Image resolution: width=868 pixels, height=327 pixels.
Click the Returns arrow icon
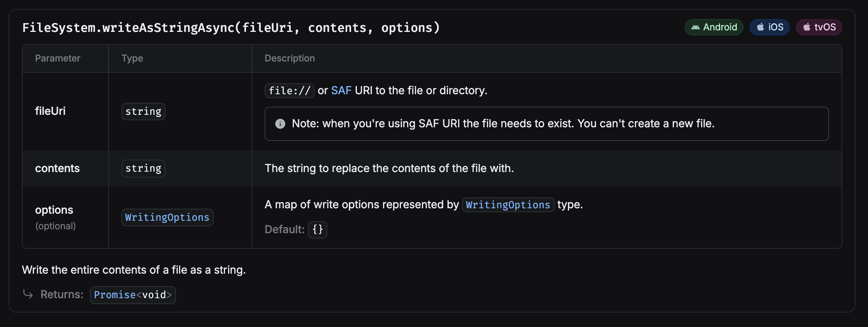28,294
